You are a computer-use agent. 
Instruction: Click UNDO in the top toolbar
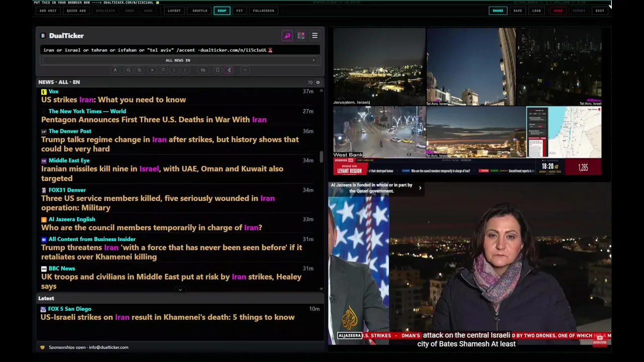[x=129, y=11]
